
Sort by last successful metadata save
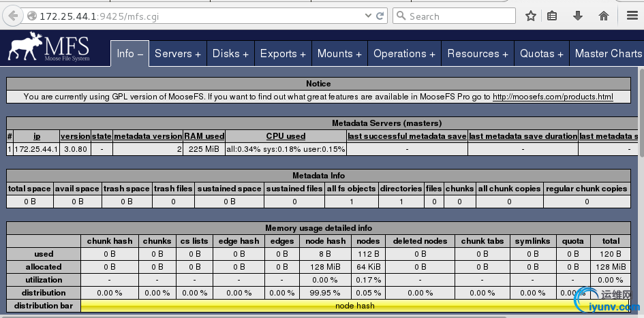click(x=407, y=136)
